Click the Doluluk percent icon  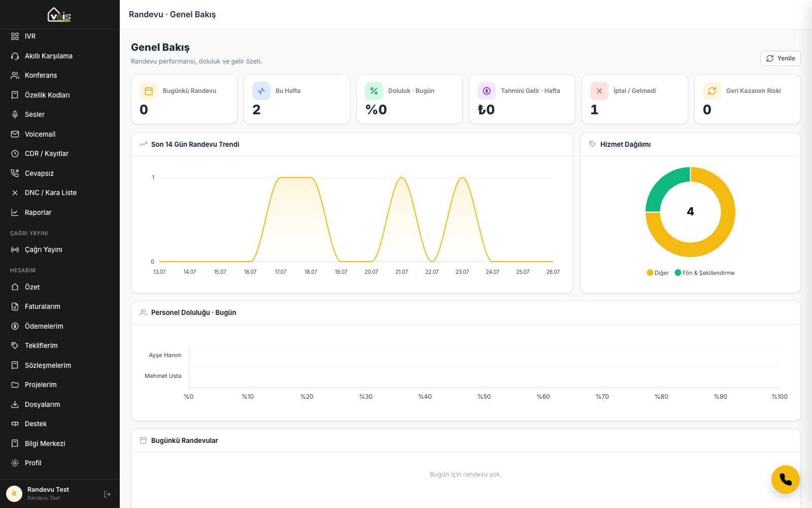(x=374, y=91)
